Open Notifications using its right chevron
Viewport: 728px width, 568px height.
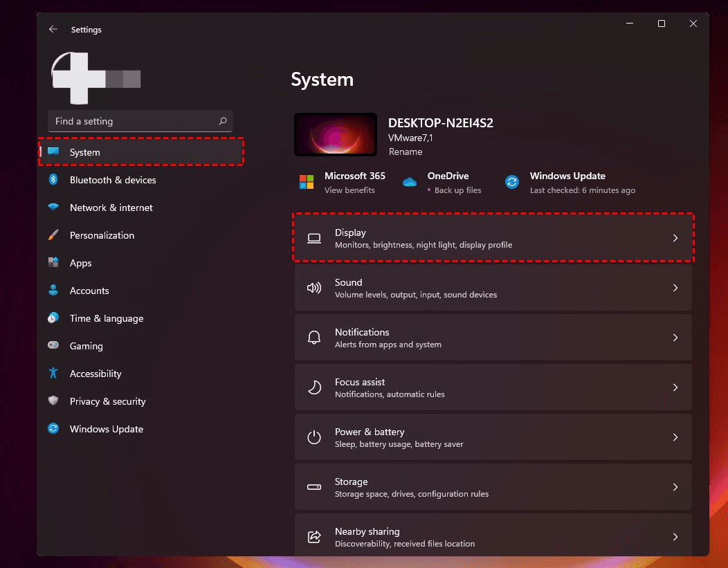point(675,338)
